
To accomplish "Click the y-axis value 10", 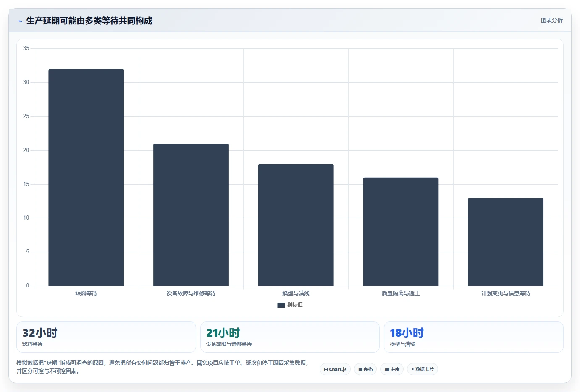I will [x=26, y=218].
